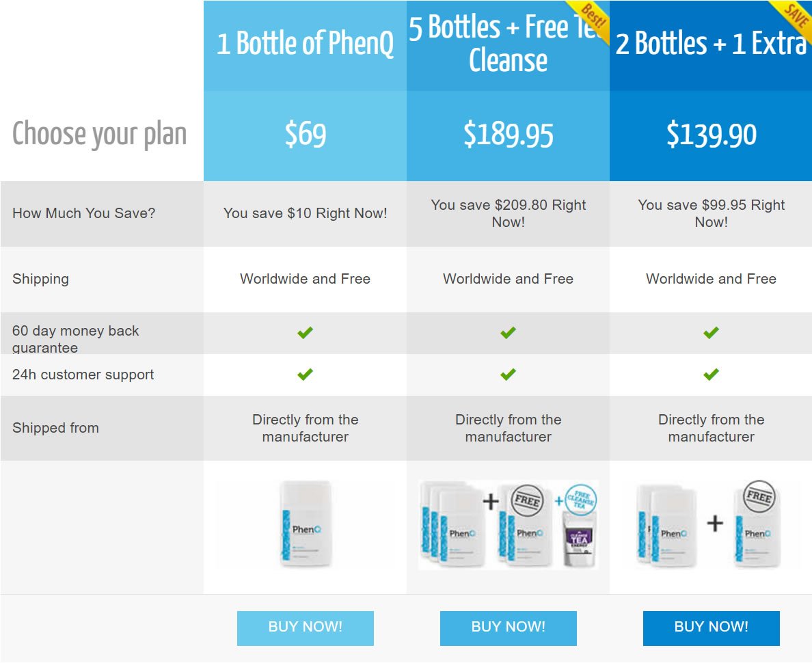
Task: Click the two bottles plus free bottle image
Action: [709, 524]
